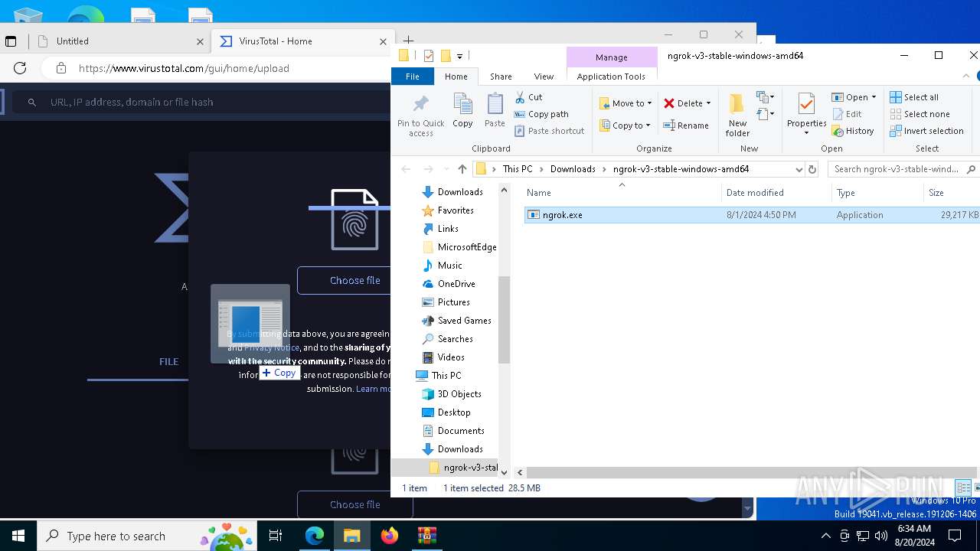
Task: Open Task View on taskbar
Action: pos(276,536)
